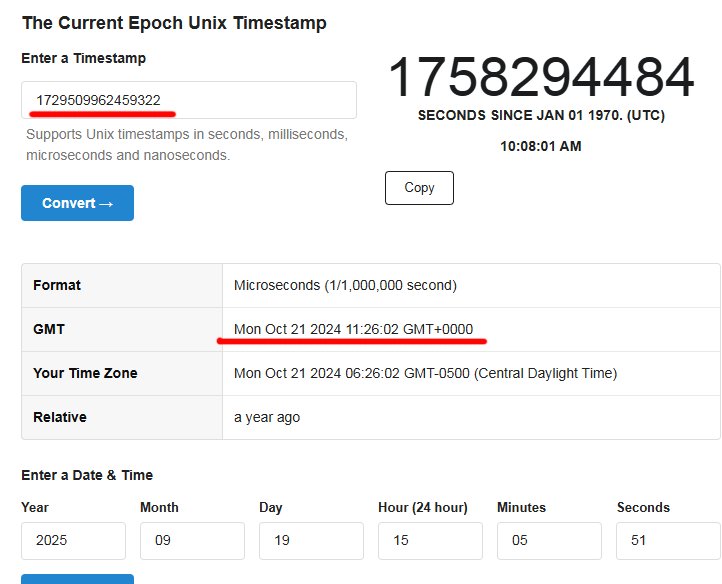Click the 'Relative' row label
Screen dimensions: 722x584
pos(60,417)
